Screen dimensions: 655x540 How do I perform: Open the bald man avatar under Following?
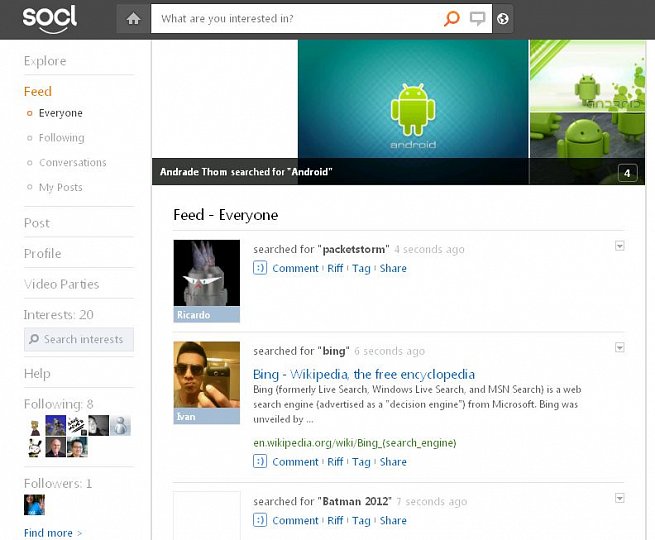pyautogui.click(x=56, y=447)
